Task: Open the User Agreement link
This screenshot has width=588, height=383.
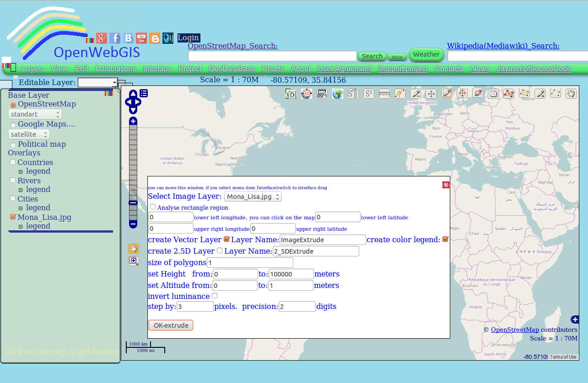Action: [344, 69]
